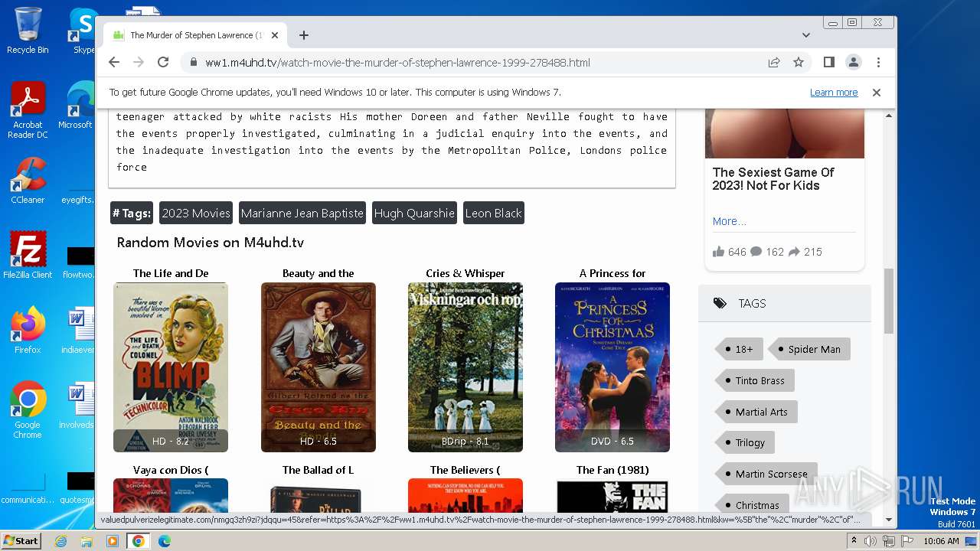Click the More... link in the ad card

tap(729, 221)
